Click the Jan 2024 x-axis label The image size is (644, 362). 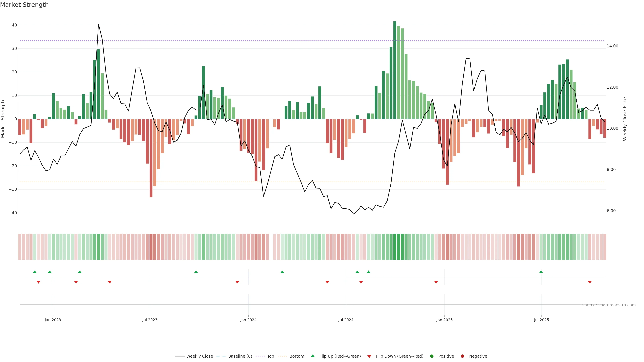coord(248,320)
